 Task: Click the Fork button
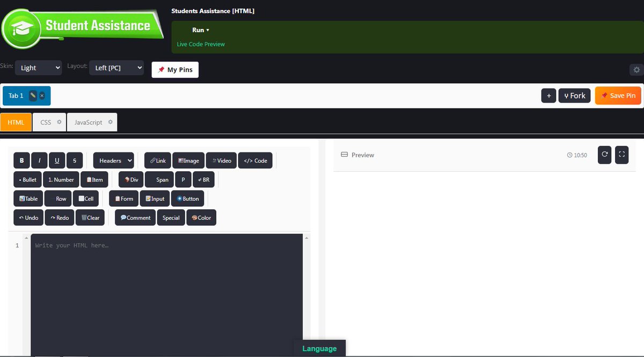point(575,96)
